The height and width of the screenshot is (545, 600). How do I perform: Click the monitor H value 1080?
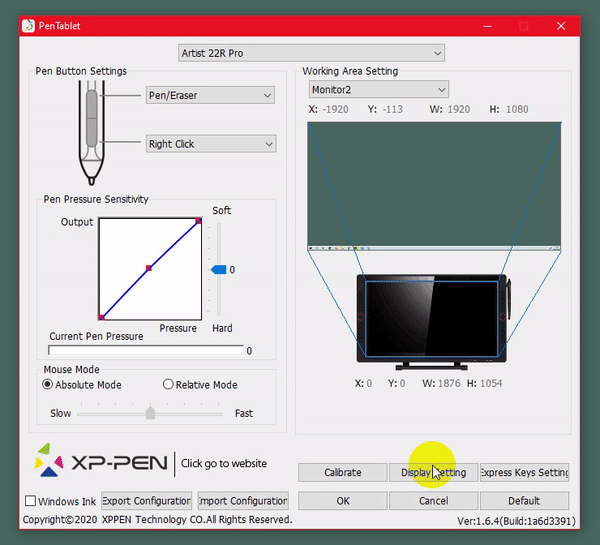click(x=517, y=109)
